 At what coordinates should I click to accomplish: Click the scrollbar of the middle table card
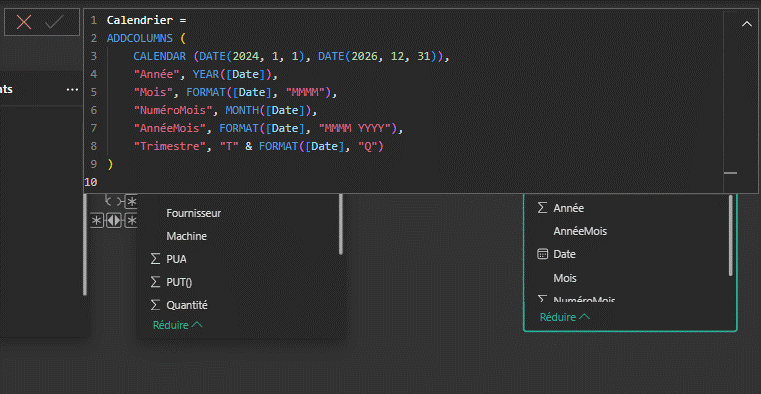[341, 224]
